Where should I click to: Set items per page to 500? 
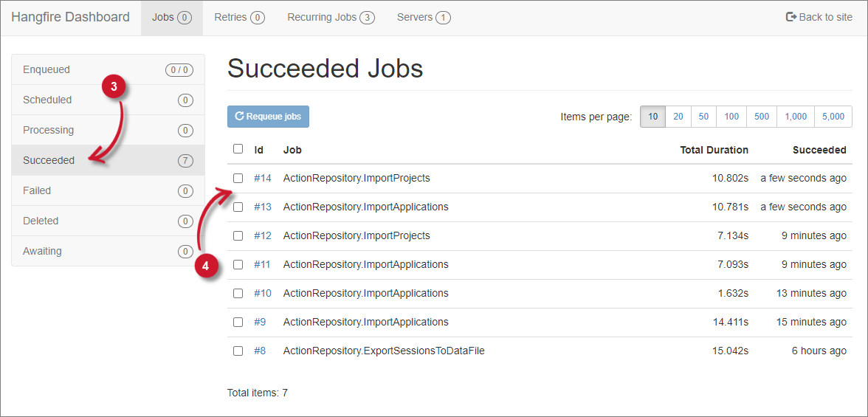pos(762,117)
